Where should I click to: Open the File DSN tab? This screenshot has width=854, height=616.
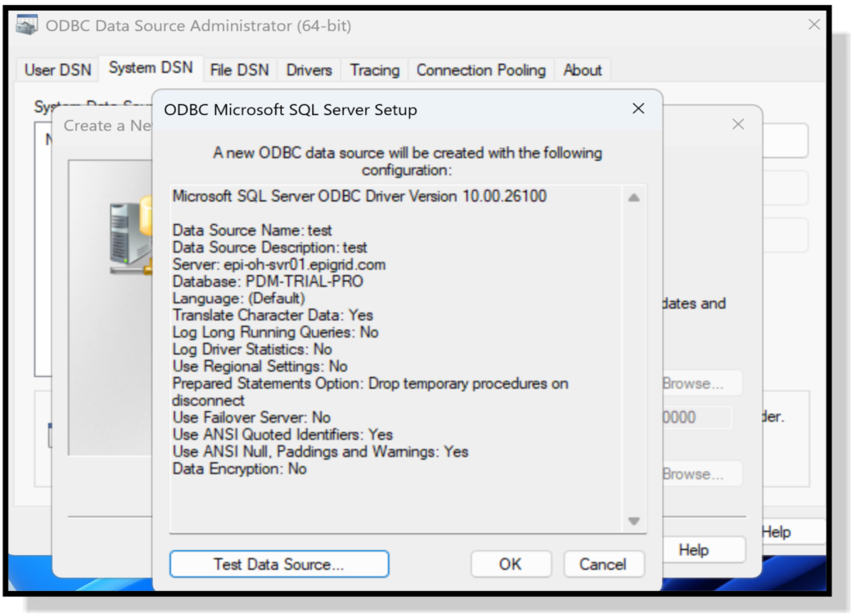tap(239, 70)
